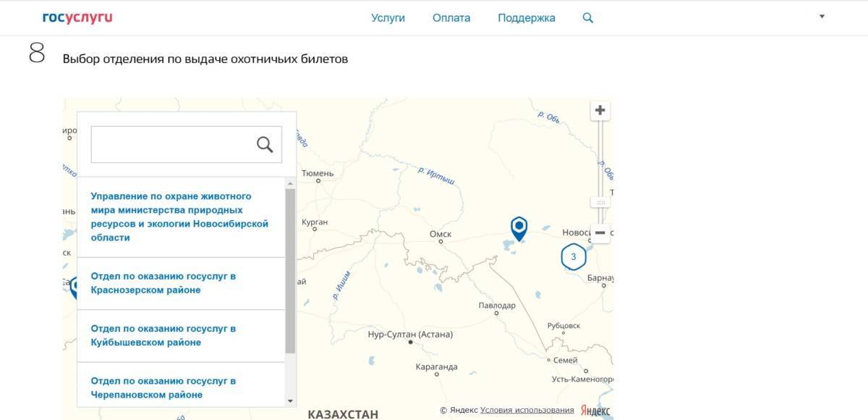The image size is (868, 420).
Task: Open the Услуги menu
Action: coord(388,18)
